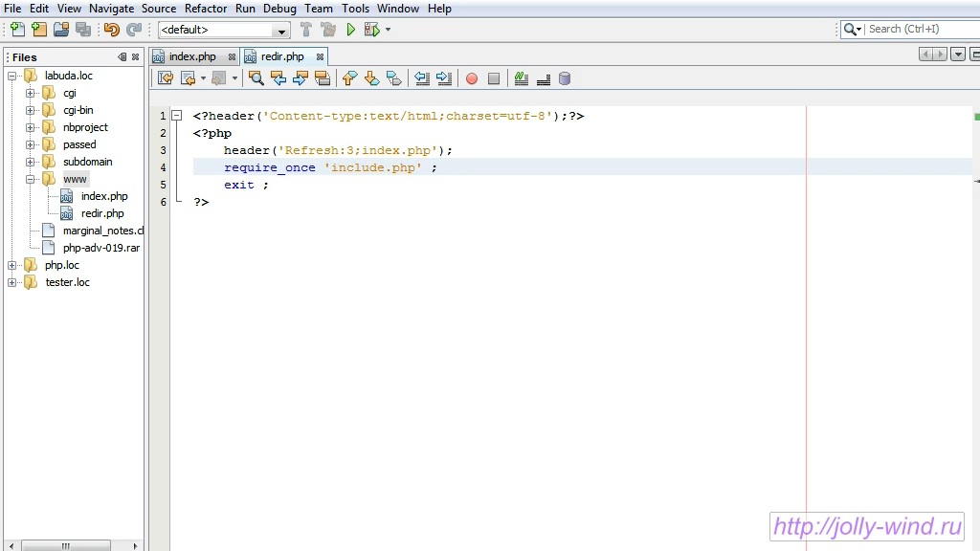Open the Tools menu
Viewport: 980px width, 551px height.
click(356, 9)
